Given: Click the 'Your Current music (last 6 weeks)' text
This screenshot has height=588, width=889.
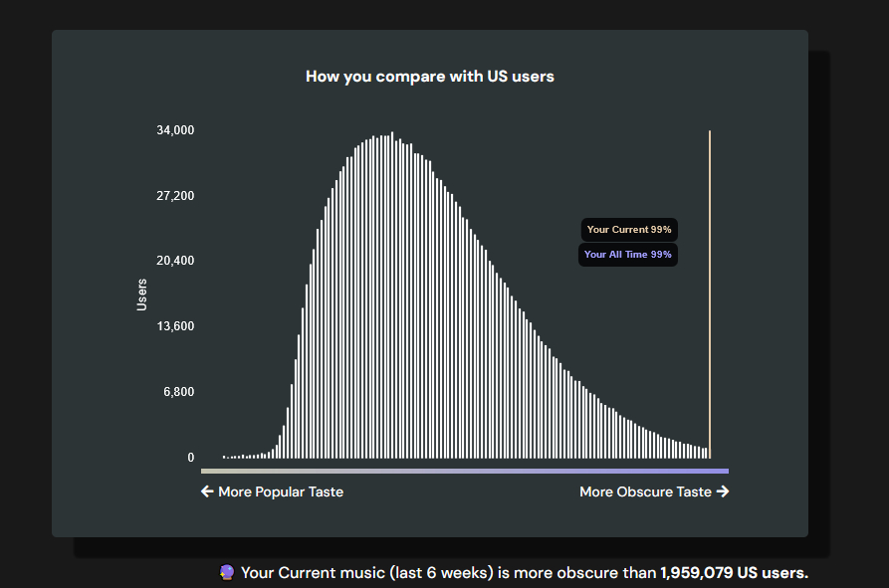Looking at the screenshot, I should pyautogui.click(x=367, y=573).
